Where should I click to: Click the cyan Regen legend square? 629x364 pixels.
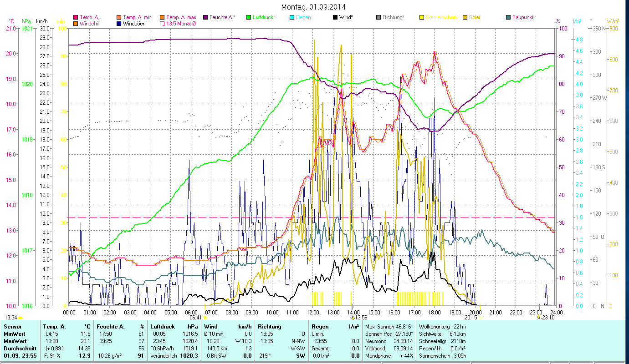coord(292,17)
